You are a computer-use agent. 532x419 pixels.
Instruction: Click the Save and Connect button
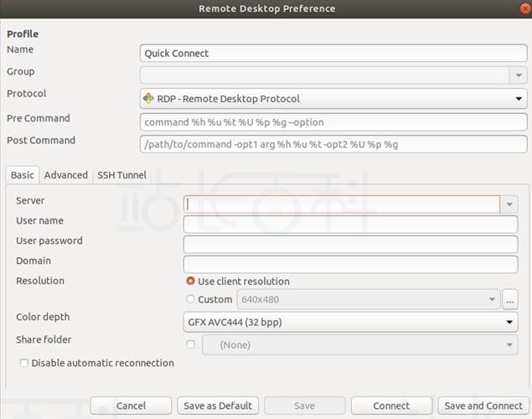tap(483, 406)
